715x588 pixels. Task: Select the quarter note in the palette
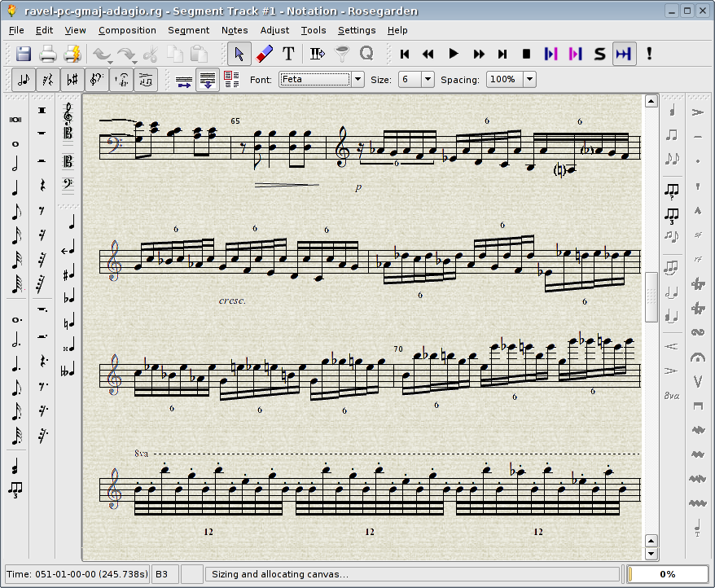click(15, 187)
